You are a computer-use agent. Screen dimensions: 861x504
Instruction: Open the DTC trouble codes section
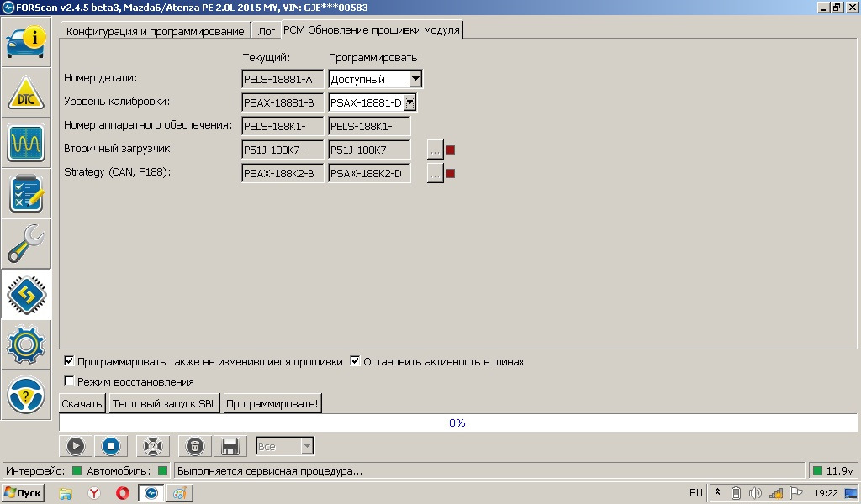26,92
